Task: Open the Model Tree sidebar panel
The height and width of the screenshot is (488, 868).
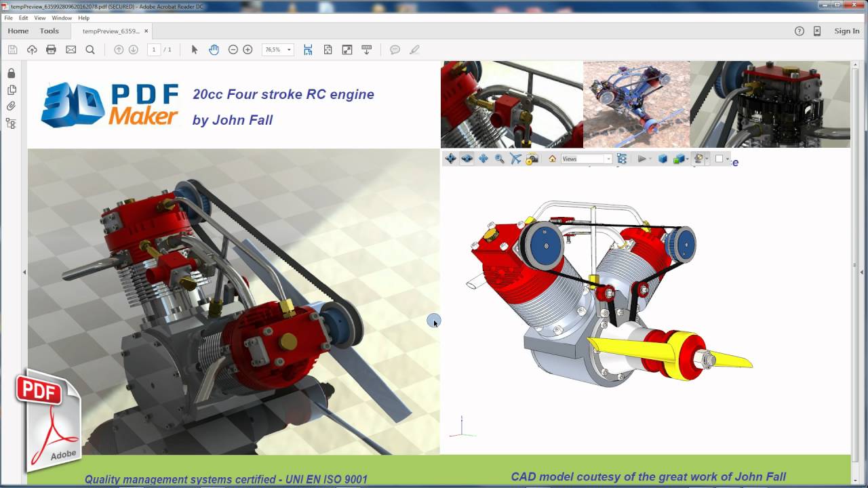Action: (11, 123)
